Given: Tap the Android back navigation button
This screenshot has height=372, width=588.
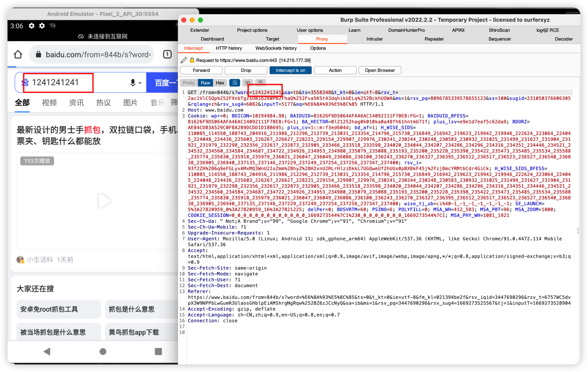Looking at the screenshot, I should click(x=46, y=351).
